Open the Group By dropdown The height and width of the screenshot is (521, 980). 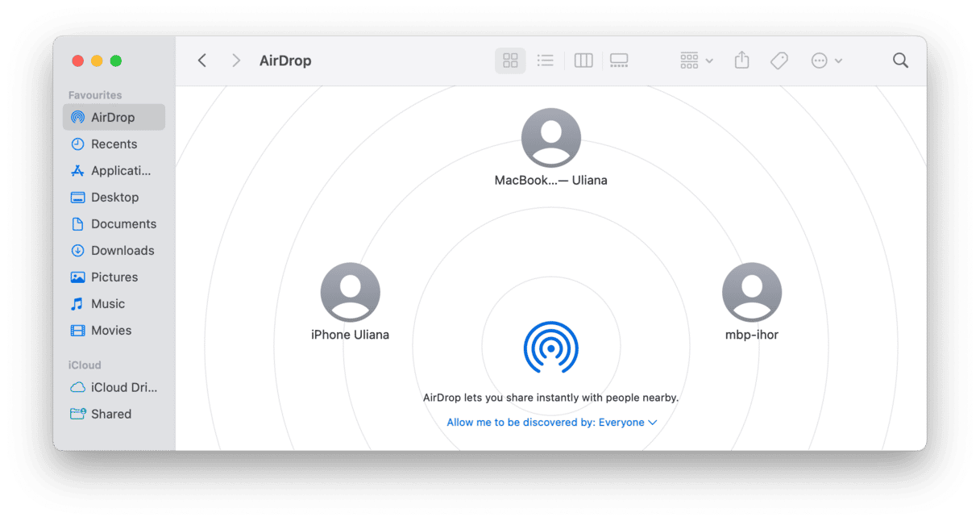[696, 60]
